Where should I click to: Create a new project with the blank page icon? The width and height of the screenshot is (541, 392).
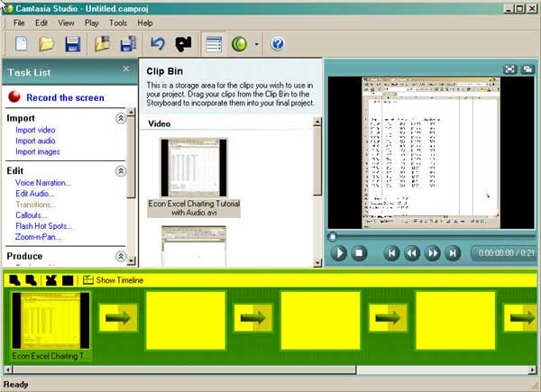(x=22, y=44)
